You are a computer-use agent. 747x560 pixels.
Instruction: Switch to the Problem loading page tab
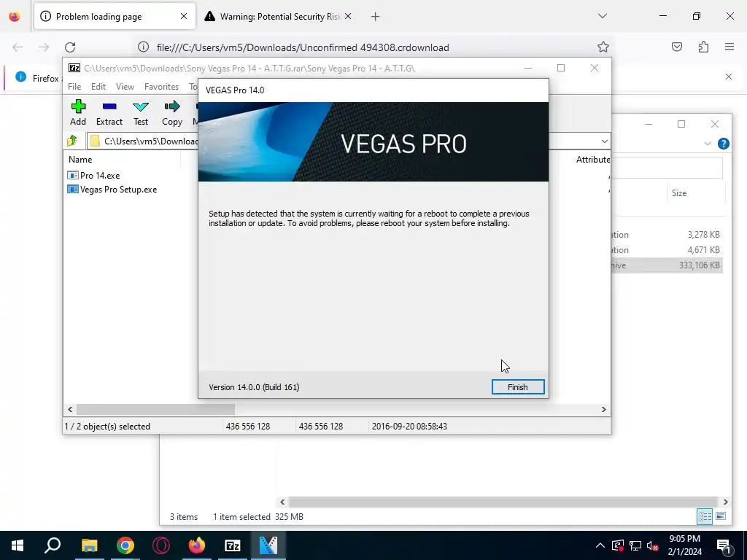(x=115, y=17)
